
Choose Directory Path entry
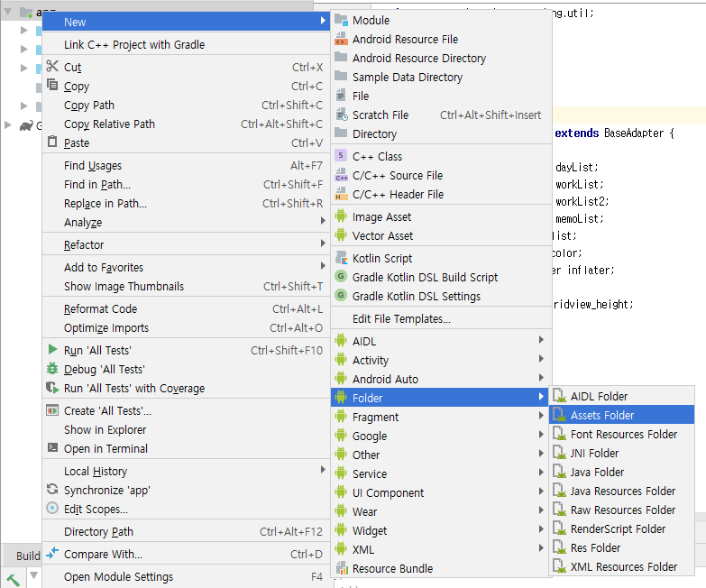186,532
